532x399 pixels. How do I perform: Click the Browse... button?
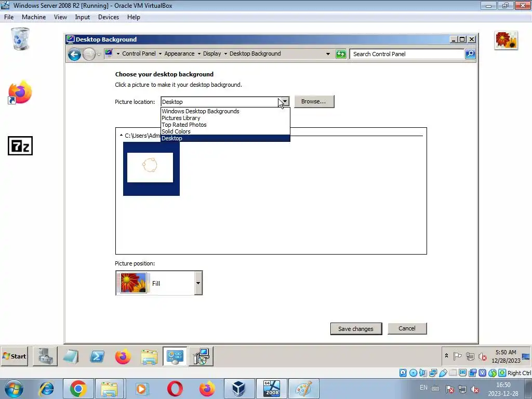point(314,101)
